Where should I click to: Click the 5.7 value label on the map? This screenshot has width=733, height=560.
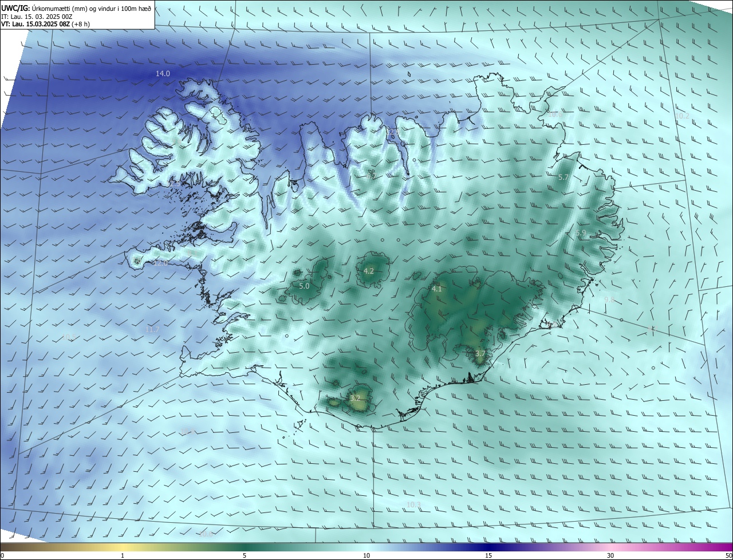(563, 178)
